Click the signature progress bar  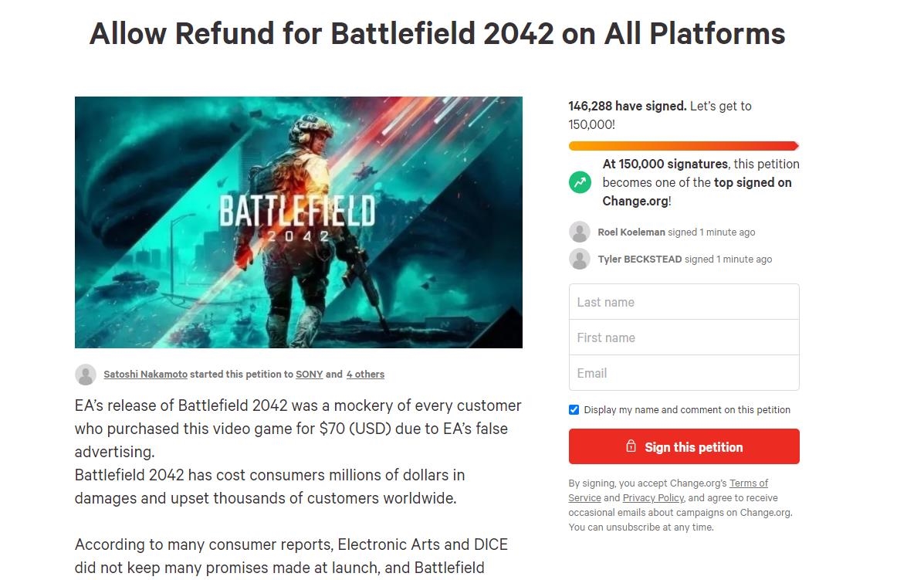pyautogui.click(x=683, y=146)
